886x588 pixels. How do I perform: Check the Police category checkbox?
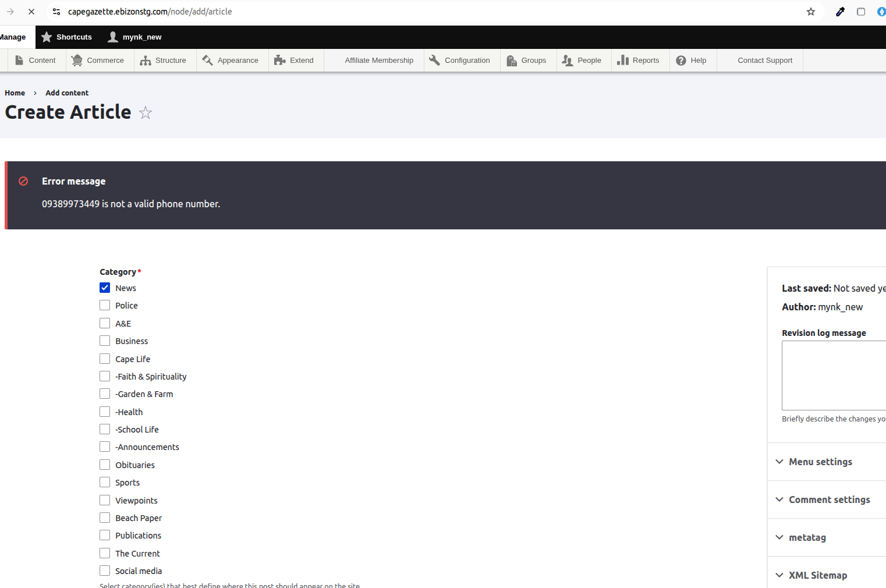(105, 306)
